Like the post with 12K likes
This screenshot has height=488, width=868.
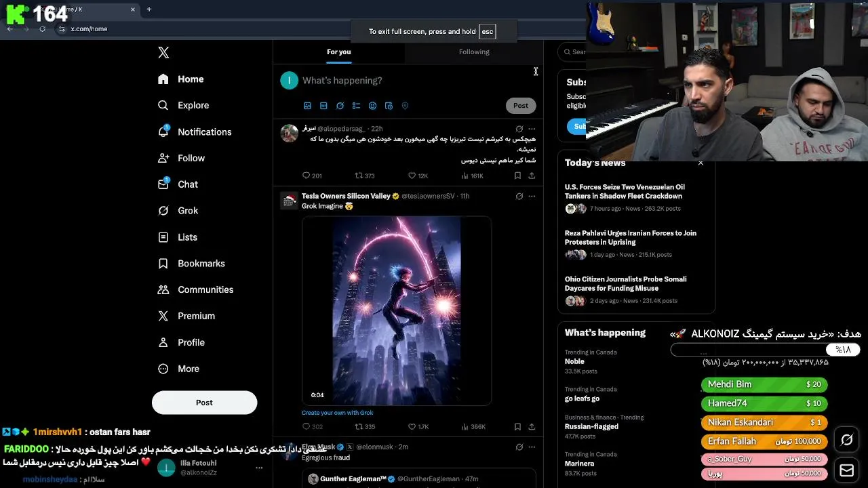click(418, 176)
